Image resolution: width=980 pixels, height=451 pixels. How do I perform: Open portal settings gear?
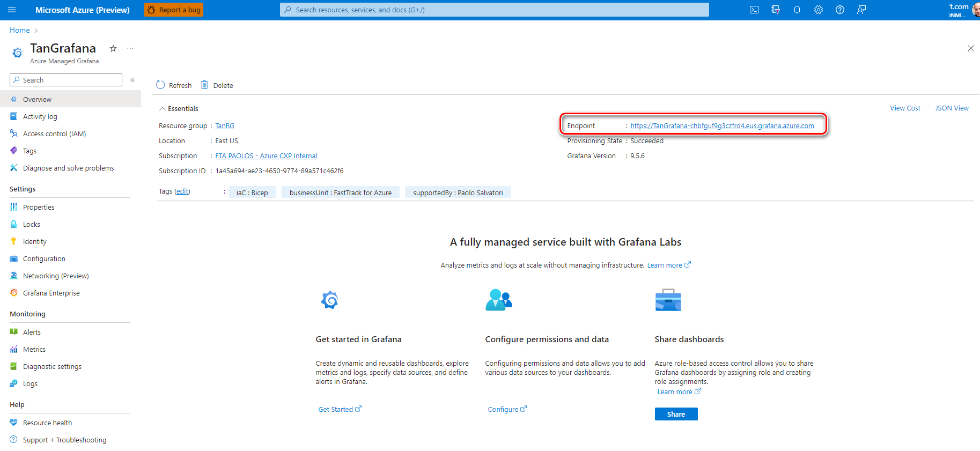click(x=819, y=10)
